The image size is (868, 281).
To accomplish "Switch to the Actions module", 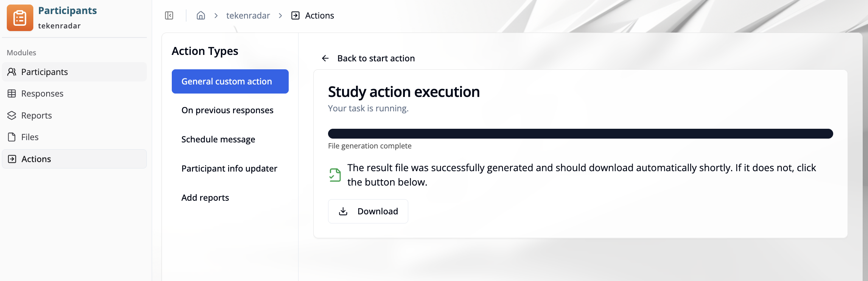I will tap(36, 159).
